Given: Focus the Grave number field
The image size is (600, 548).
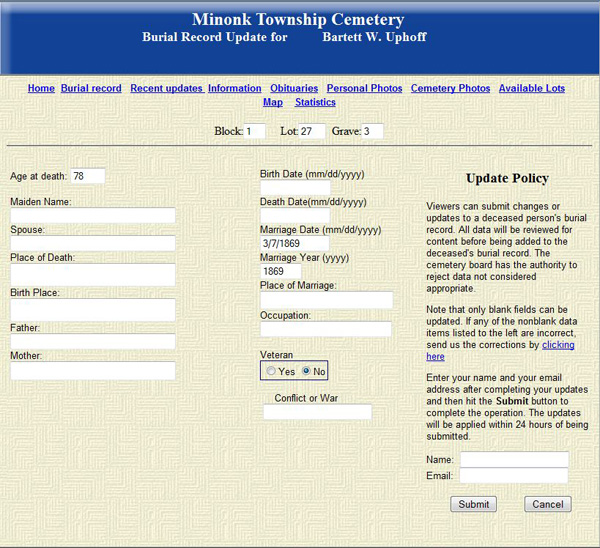Looking at the screenshot, I should 372,131.
